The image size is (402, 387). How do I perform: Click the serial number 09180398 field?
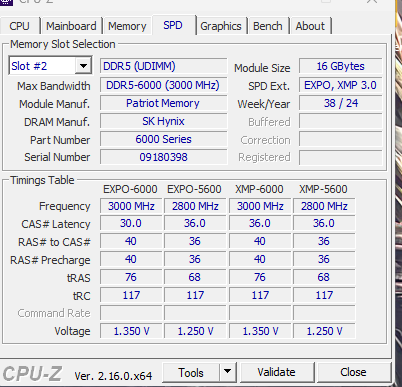(x=163, y=157)
